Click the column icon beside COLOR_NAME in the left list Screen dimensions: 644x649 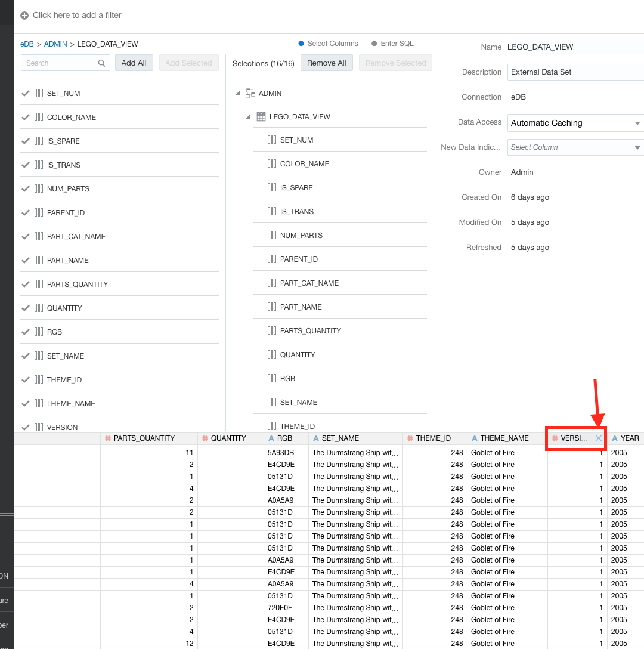(39, 117)
